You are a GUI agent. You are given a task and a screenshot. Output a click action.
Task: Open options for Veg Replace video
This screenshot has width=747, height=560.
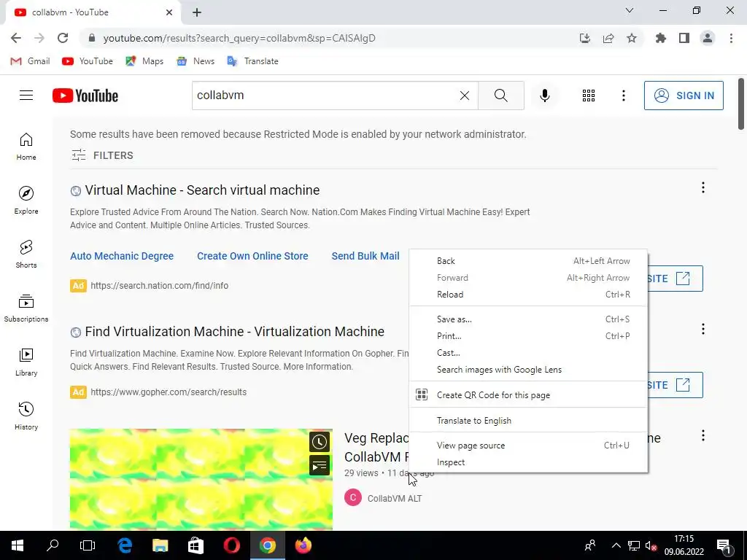tap(703, 436)
